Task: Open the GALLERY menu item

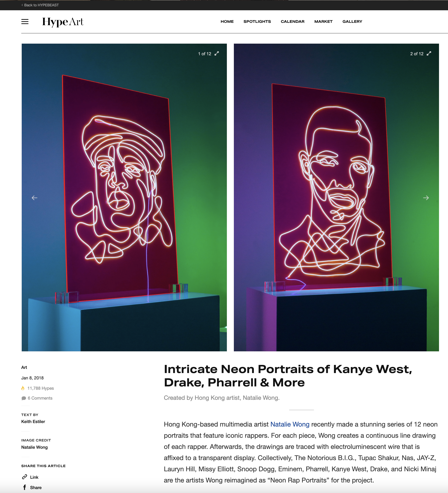Action: pyautogui.click(x=352, y=21)
